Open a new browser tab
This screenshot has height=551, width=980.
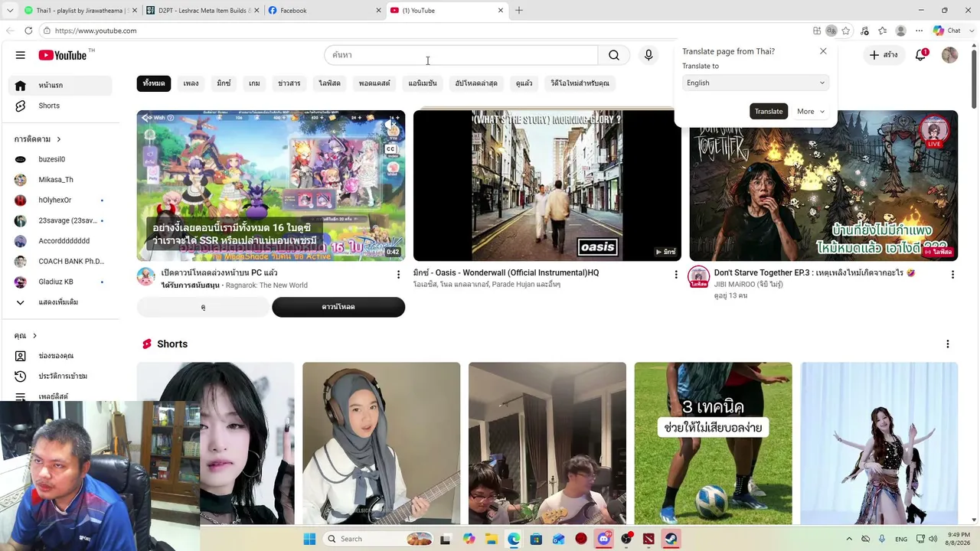(519, 10)
